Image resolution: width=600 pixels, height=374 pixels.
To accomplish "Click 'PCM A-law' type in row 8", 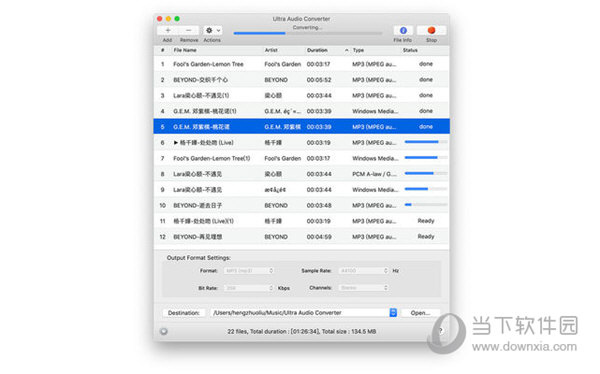I will click(374, 174).
